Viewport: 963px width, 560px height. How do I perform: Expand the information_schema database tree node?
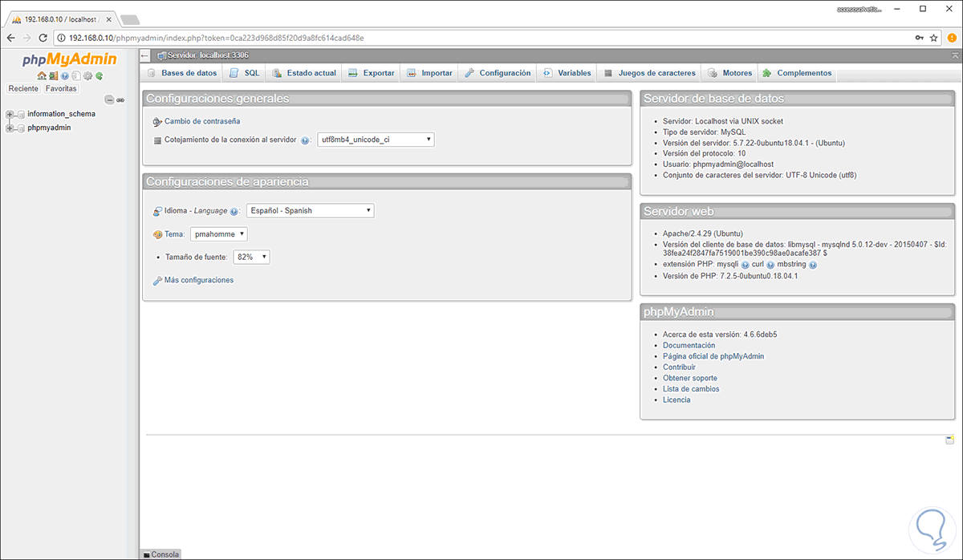(x=10, y=114)
